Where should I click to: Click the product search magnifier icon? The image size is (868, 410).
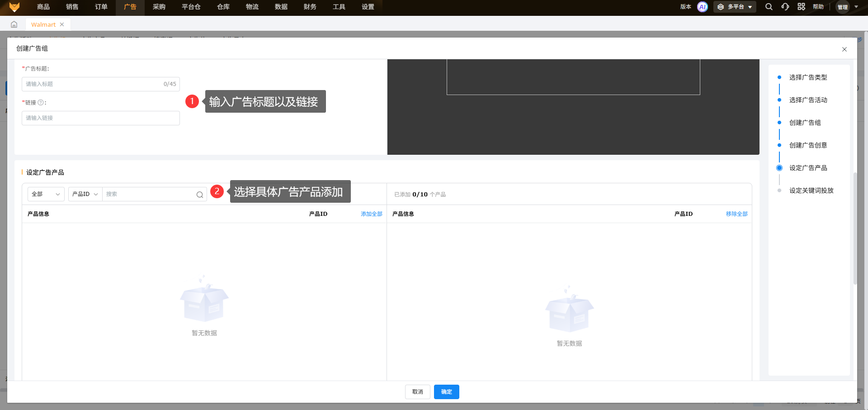[199, 195]
